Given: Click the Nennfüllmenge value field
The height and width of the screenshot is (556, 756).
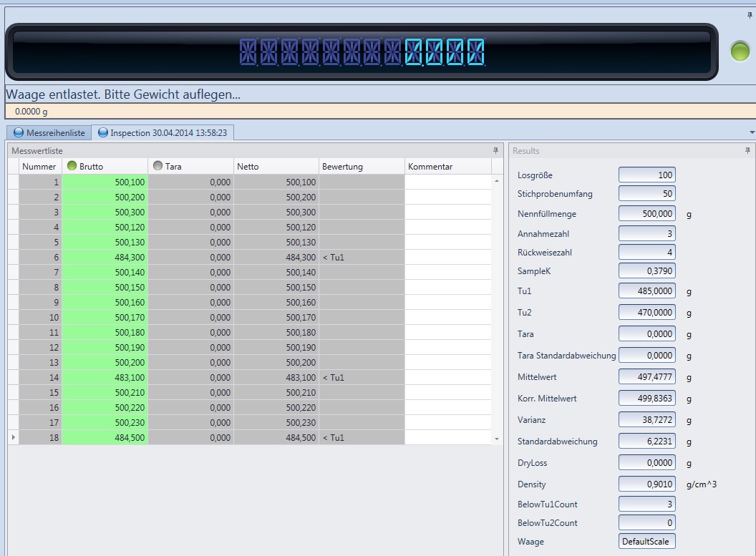Looking at the screenshot, I should tap(646, 213).
